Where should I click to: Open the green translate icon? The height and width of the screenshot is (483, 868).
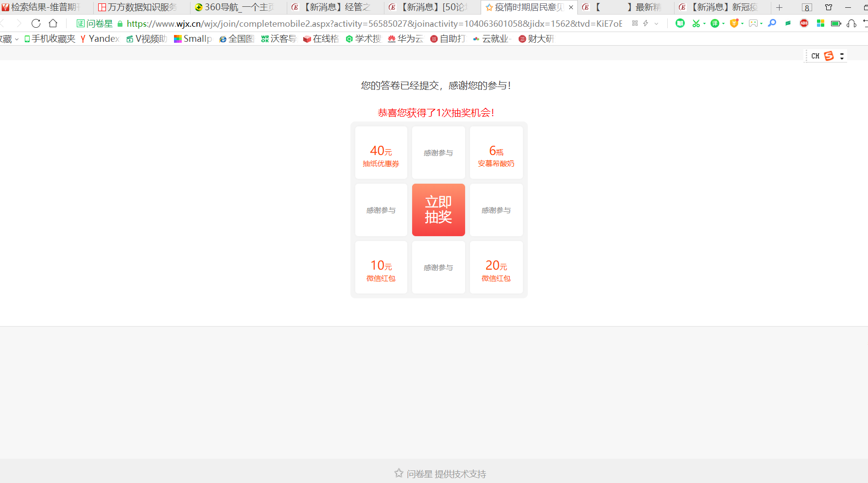pyautogui.click(x=714, y=23)
